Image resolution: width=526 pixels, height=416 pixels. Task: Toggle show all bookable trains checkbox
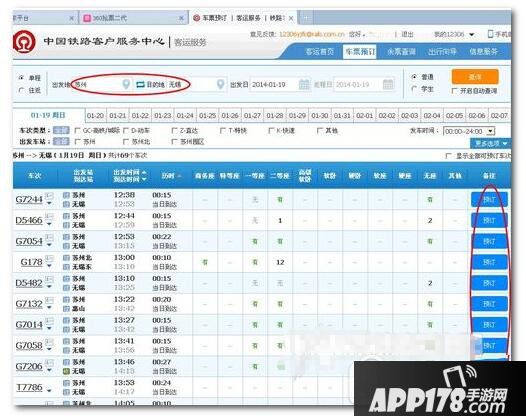coord(448,156)
